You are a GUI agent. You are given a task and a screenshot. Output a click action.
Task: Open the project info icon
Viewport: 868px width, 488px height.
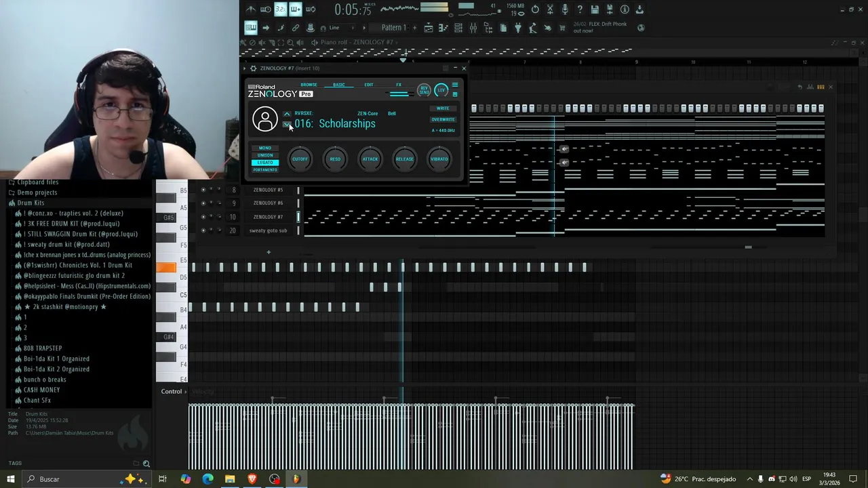(625, 9)
